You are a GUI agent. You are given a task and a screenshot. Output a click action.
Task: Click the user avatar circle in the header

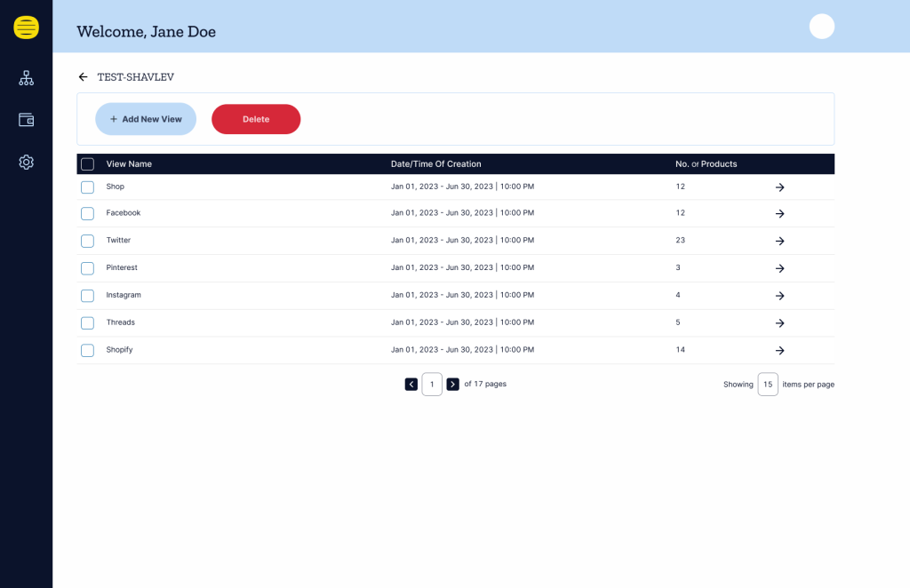tap(821, 27)
